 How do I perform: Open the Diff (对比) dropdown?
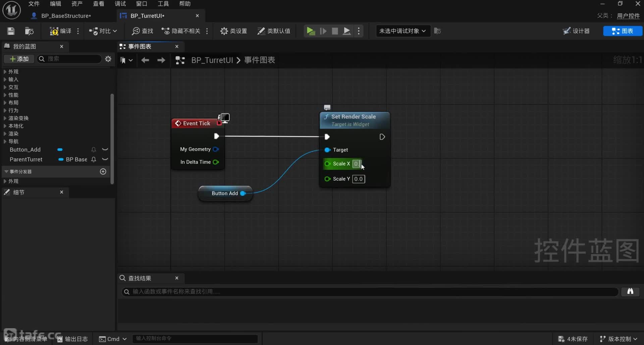pyautogui.click(x=103, y=31)
